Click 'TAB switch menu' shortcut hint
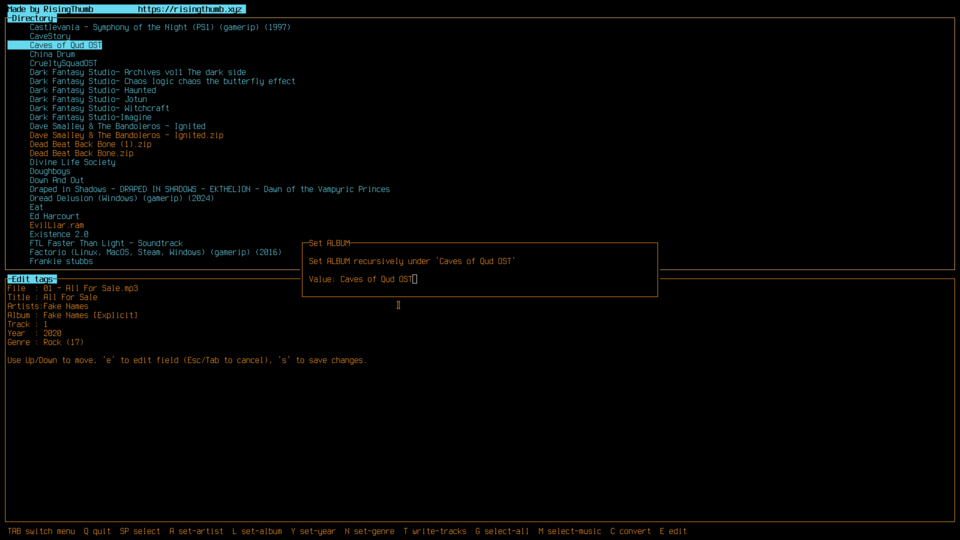Image resolution: width=960 pixels, height=540 pixels. point(41,531)
